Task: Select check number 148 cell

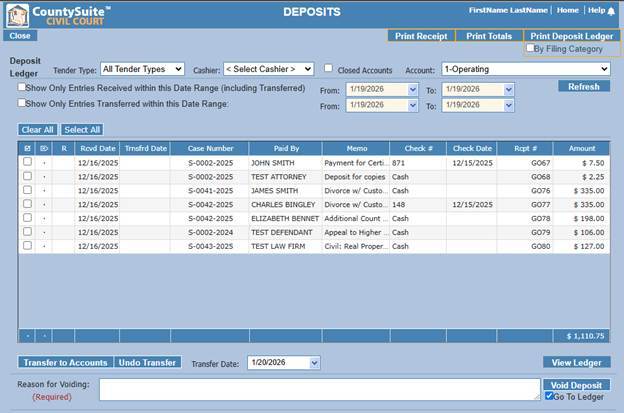Action: [418, 205]
